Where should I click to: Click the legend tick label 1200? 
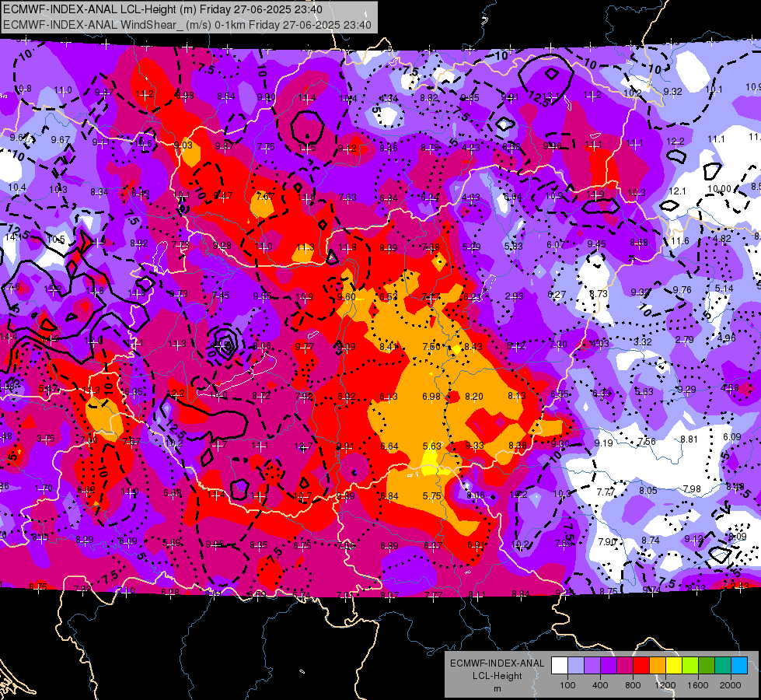[x=665, y=685]
